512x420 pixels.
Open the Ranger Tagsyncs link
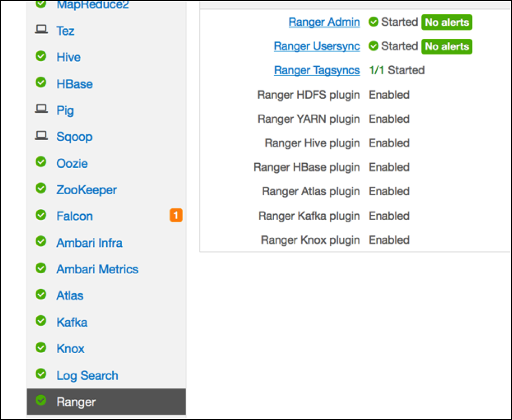point(317,71)
